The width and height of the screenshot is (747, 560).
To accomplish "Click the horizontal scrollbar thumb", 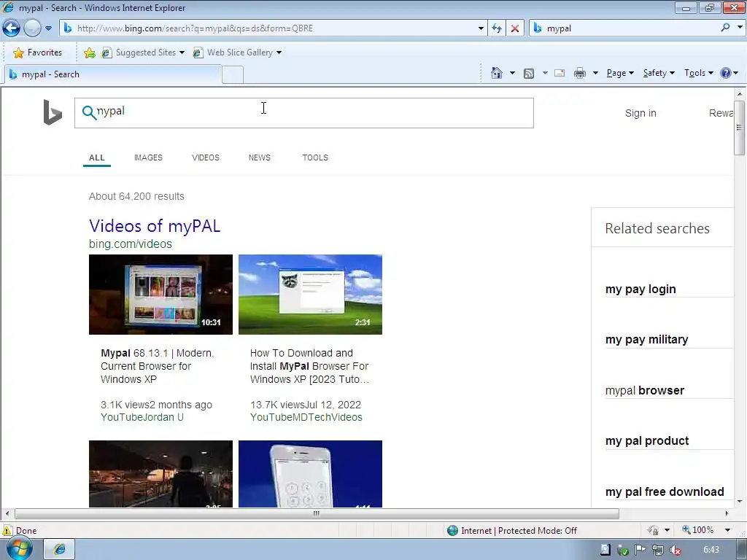I will [x=317, y=514].
